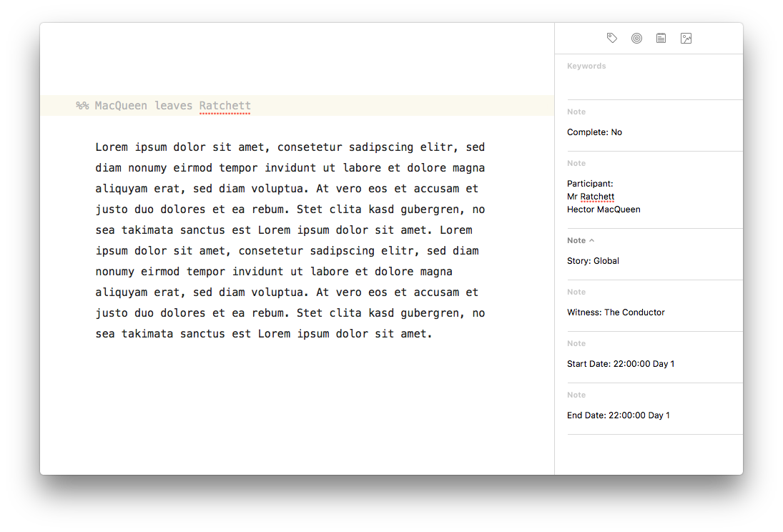
Task: Click the note Start Date: 22:00:00 Day 1
Action: [621, 364]
